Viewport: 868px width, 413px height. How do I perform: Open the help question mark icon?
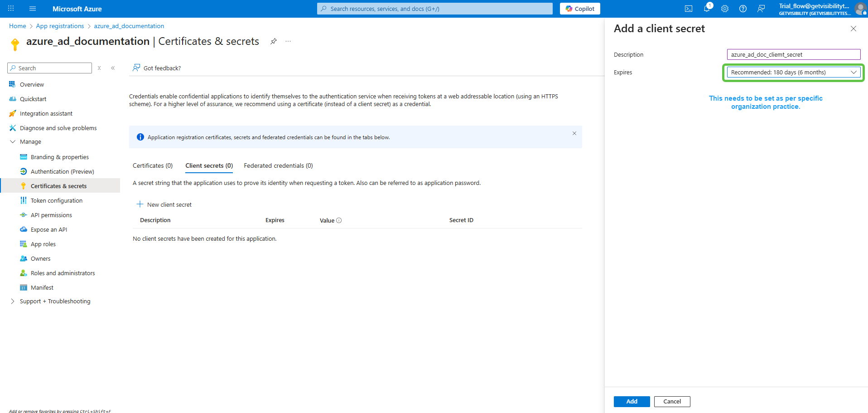pyautogui.click(x=743, y=9)
